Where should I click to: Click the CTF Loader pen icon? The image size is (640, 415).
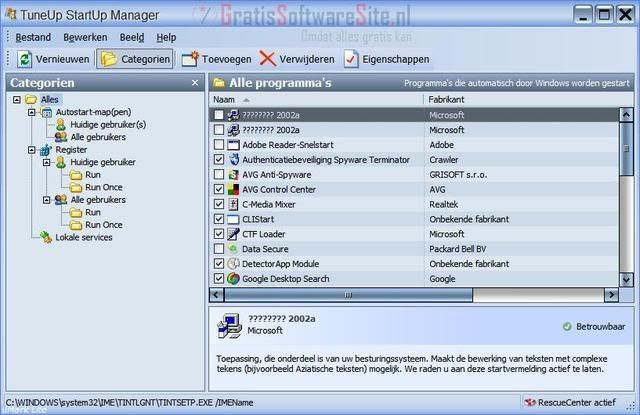click(x=233, y=234)
